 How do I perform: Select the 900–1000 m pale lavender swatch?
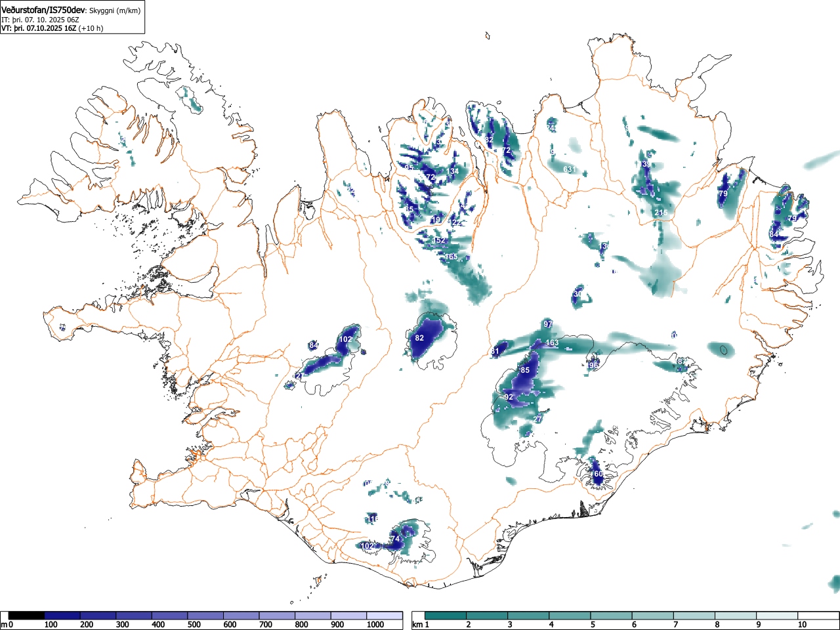click(349, 616)
